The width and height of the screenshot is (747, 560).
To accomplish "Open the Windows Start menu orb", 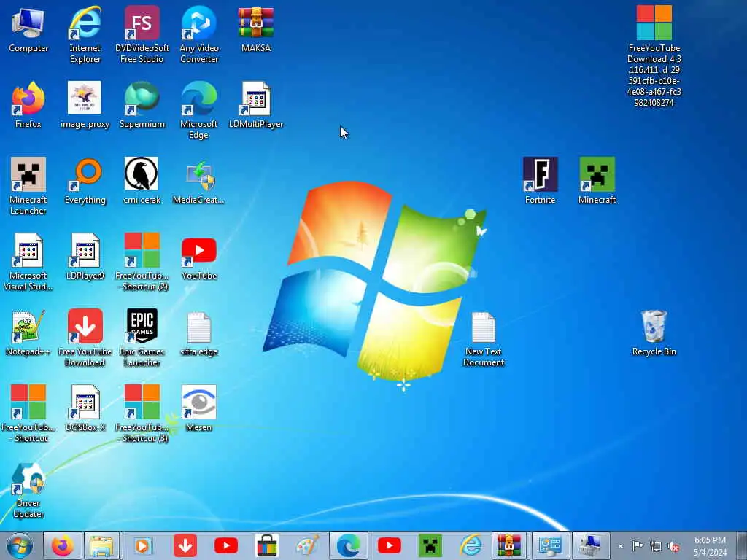I will (20, 545).
